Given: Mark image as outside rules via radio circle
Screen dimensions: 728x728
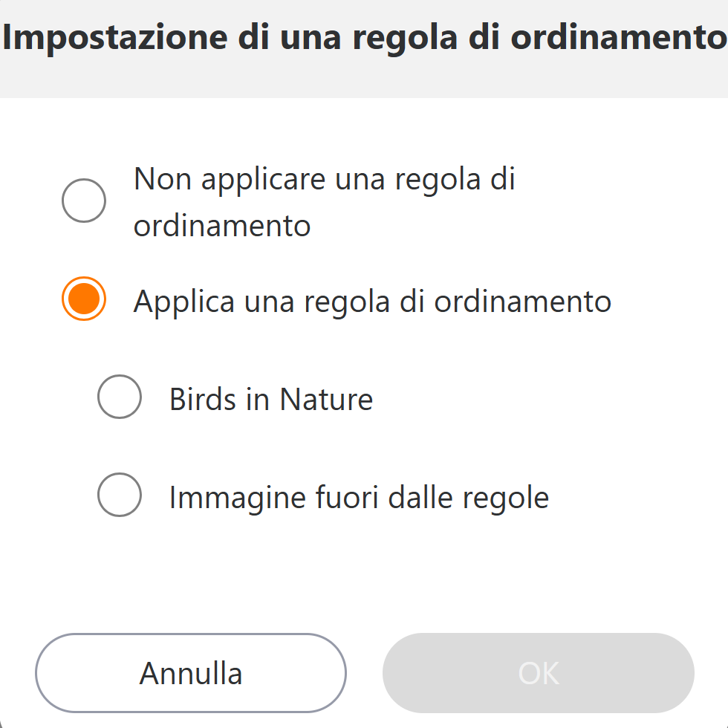Looking at the screenshot, I should tap(120, 495).
